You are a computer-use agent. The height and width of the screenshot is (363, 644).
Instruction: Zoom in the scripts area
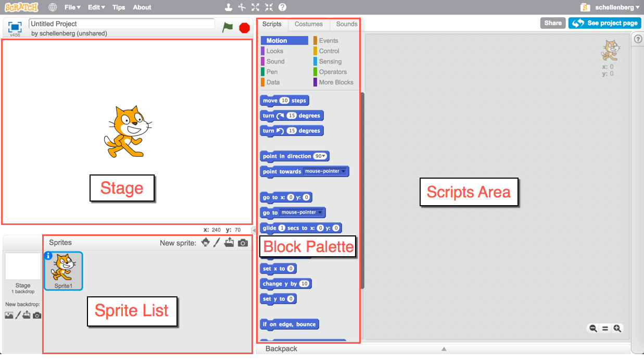point(617,328)
